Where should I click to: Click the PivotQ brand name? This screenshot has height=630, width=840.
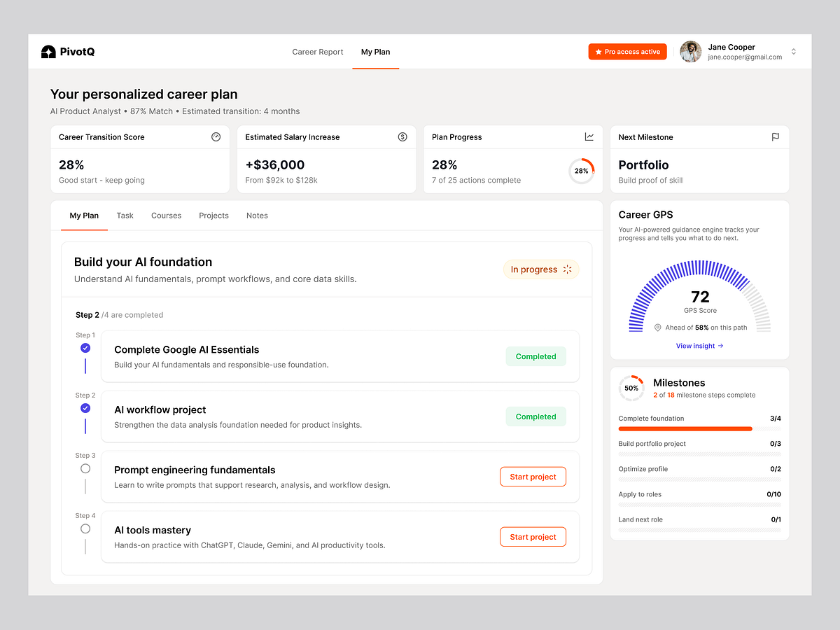click(x=78, y=52)
